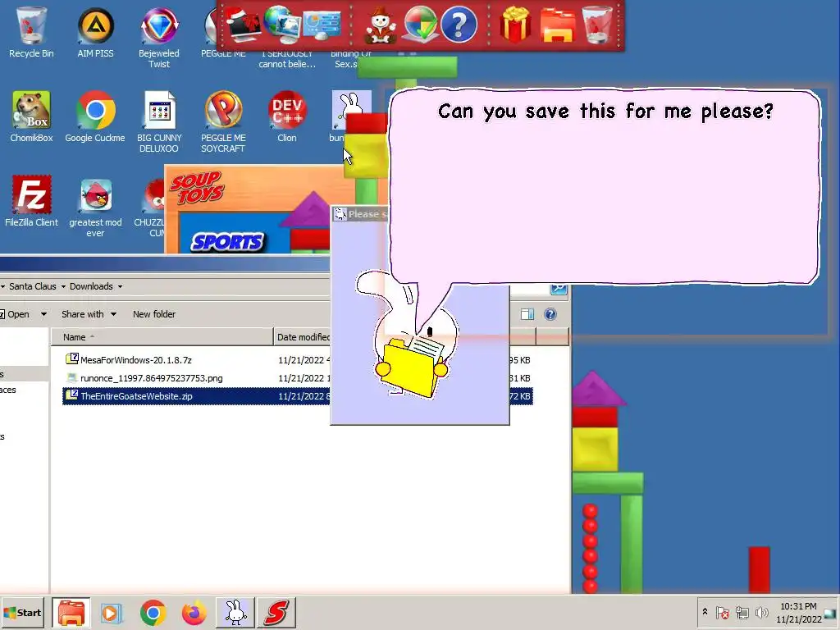
Task: Open the blue question mark help icon in the dock
Action: click(x=459, y=25)
